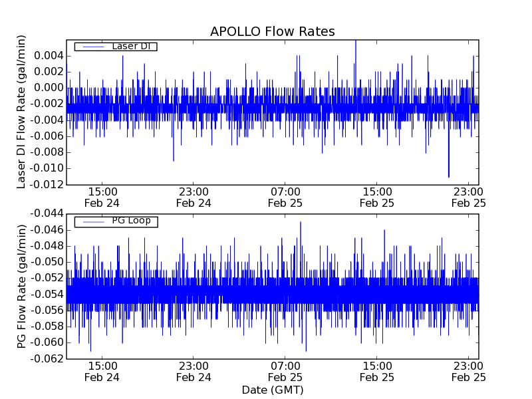
Task: Click the APOLLO Flow Rates chart title
Action: [x=272, y=32]
